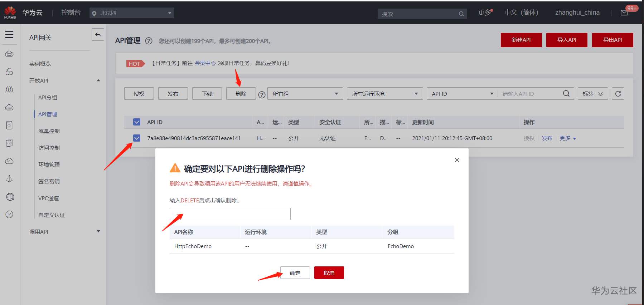
Task: Uncheck the row checkbox for 7a8e88e490814dc3ac6955871eace141
Action: tap(137, 138)
